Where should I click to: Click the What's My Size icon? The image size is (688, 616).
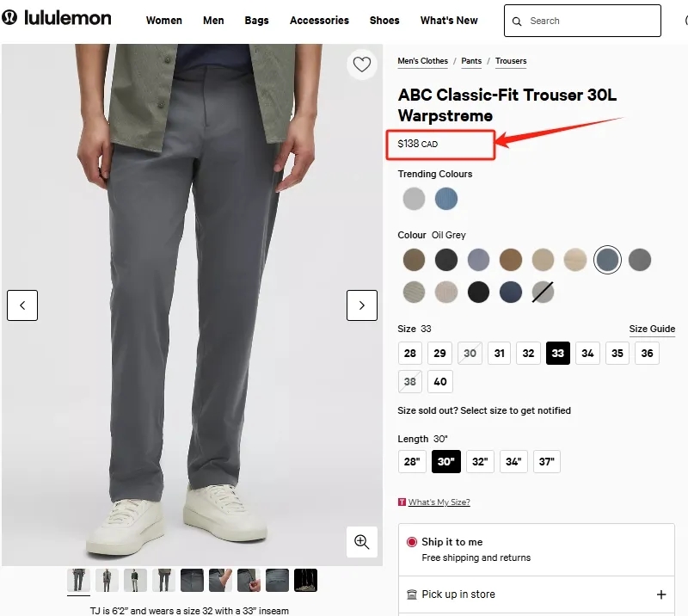[402, 502]
